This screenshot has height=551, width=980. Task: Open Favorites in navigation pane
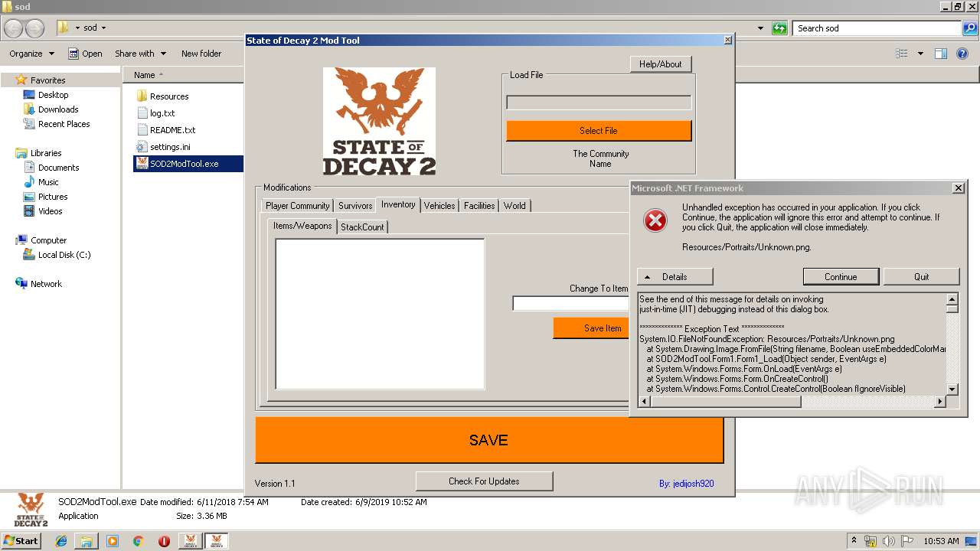[47, 80]
